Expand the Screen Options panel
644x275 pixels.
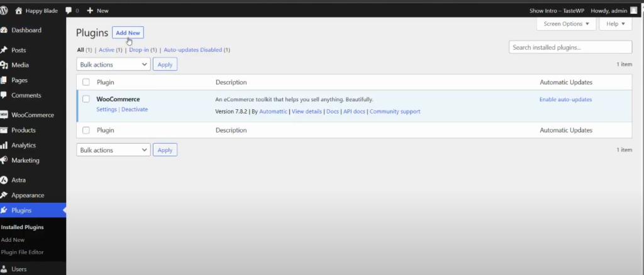coord(566,24)
